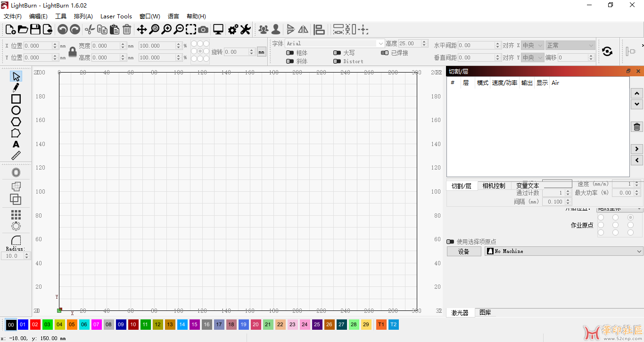Pick tool layer swatch T1
The height and width of the screenshot is (342, 644).
(381, 325)
